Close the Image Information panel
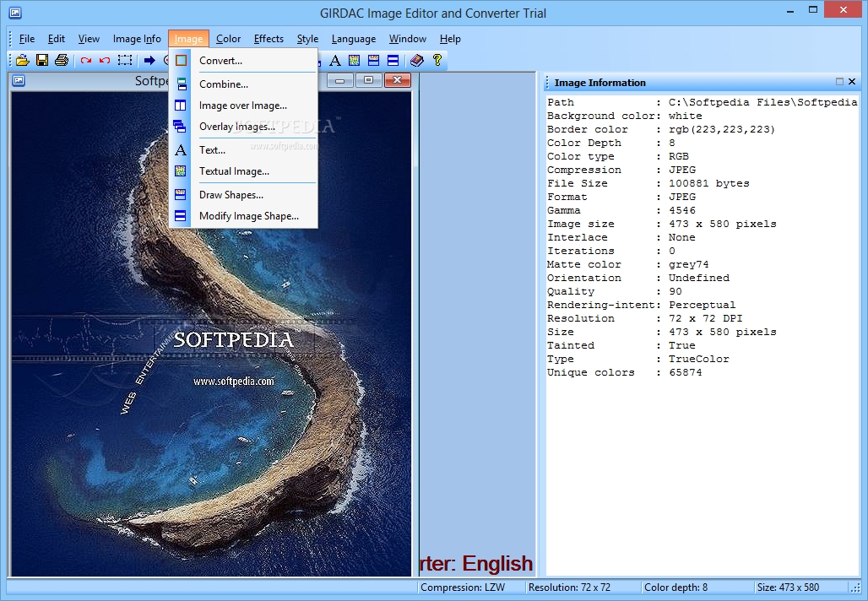The height and width of the screenshot is (601, 868). click(x=852, y=82)
